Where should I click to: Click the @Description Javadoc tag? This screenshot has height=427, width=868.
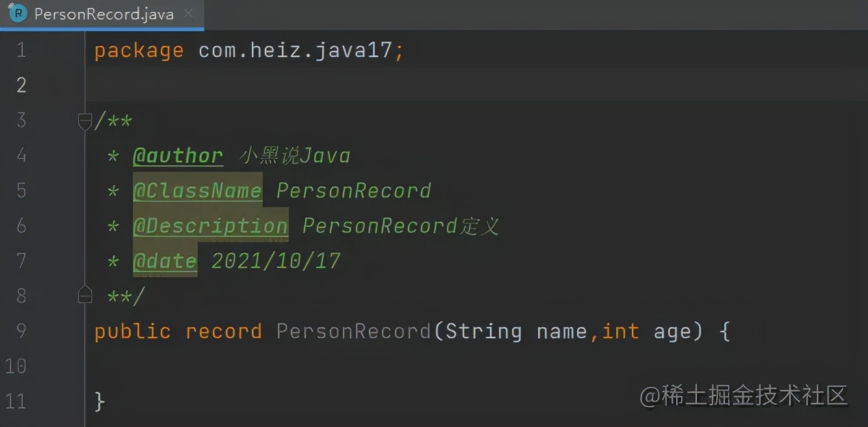click(x=210, y=225)
